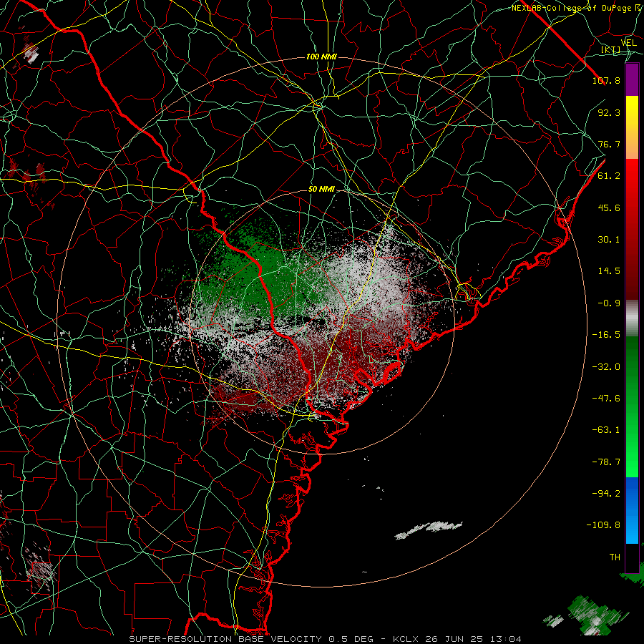
Task: Click the -63.1 legend value
Action: coord(606,430)
